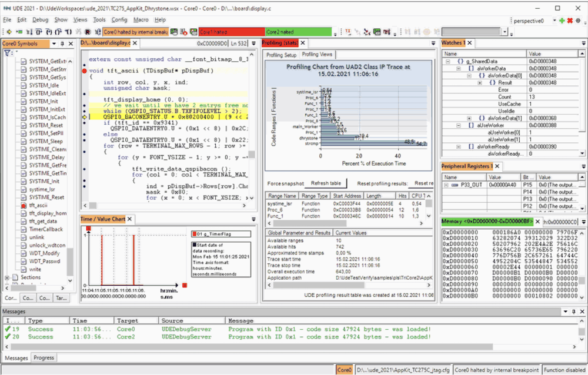588x375 pixels.
Task: Switch to the Progress tab
Action: 44,357
